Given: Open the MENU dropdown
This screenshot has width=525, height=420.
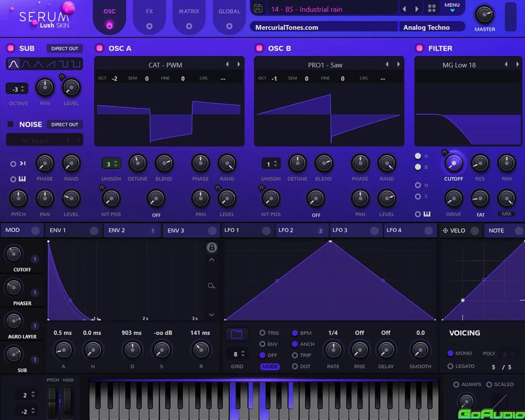Looking at the screenshot, I should 452,7.
